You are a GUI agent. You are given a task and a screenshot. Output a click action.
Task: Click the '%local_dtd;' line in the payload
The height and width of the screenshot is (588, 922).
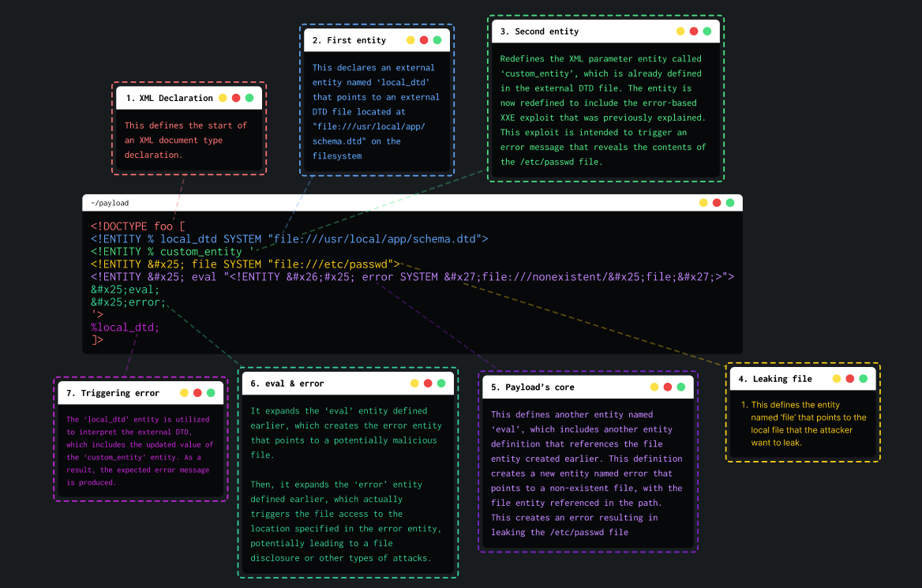click(125, 328)
